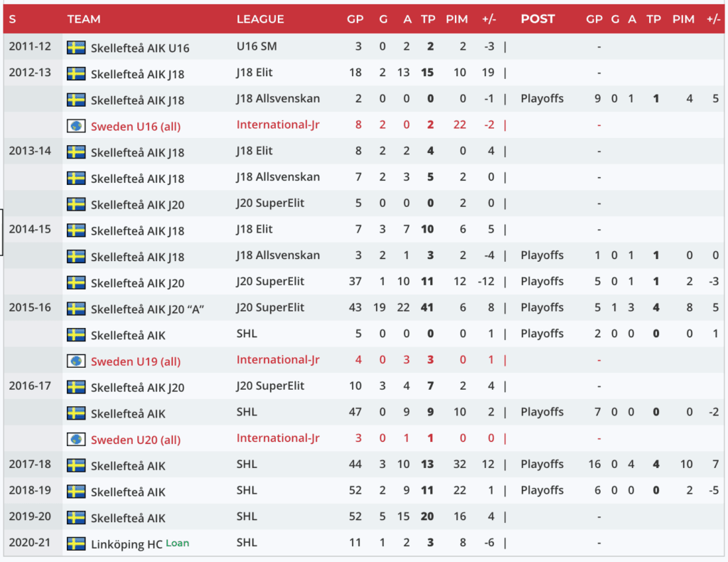Click the POST column header

point(537,18)
